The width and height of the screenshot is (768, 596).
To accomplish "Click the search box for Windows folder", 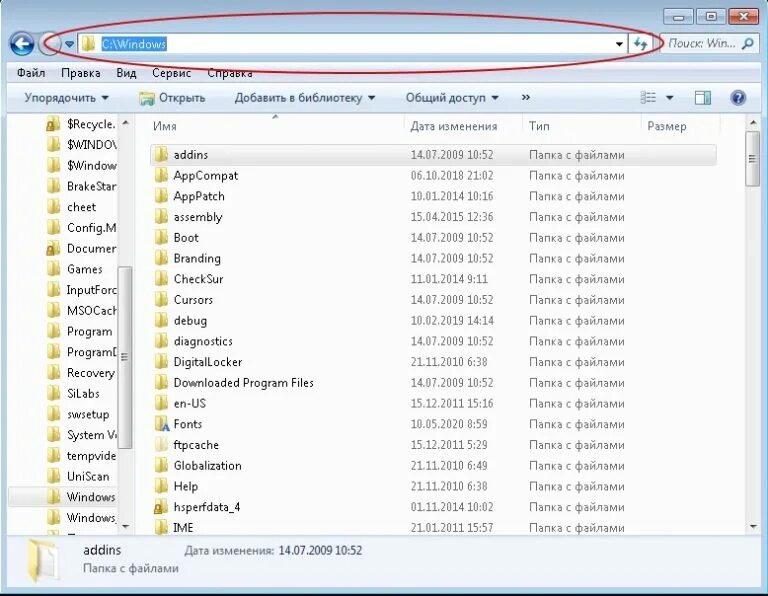I will point(709,44).
